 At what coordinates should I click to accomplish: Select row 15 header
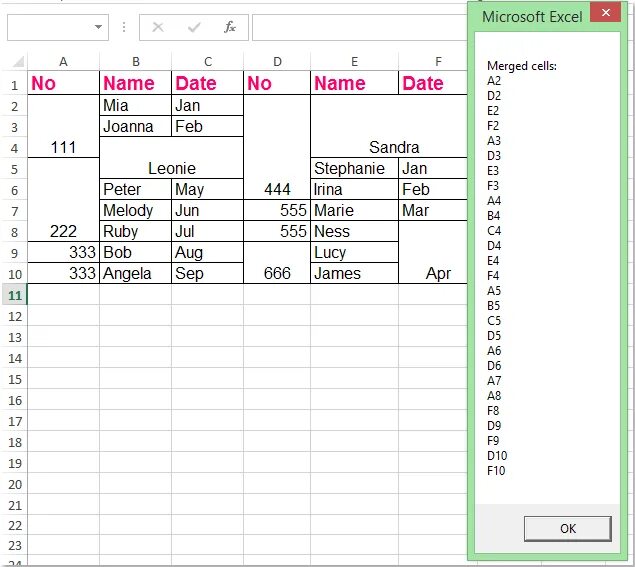[15, 379]
